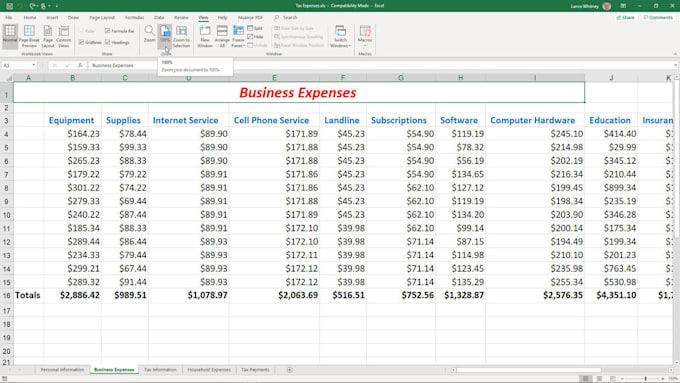Image resolution: width=680 pixels, height=383 pixels.
Task: Split the worksheet window
Action: pyautogui.click(x=255, y=28)
